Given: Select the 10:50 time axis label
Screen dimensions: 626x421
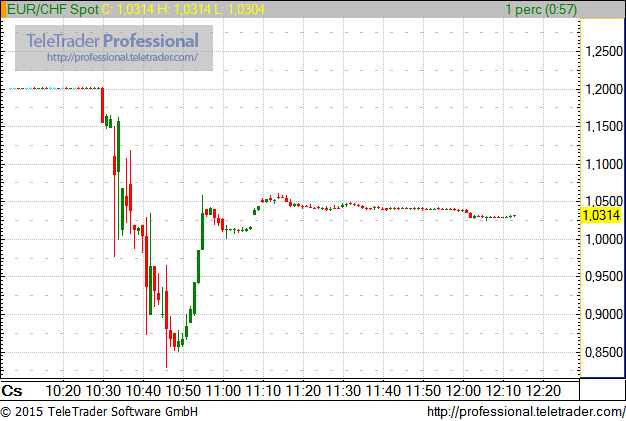Looking at the screenshot, I should pos(183,391).
